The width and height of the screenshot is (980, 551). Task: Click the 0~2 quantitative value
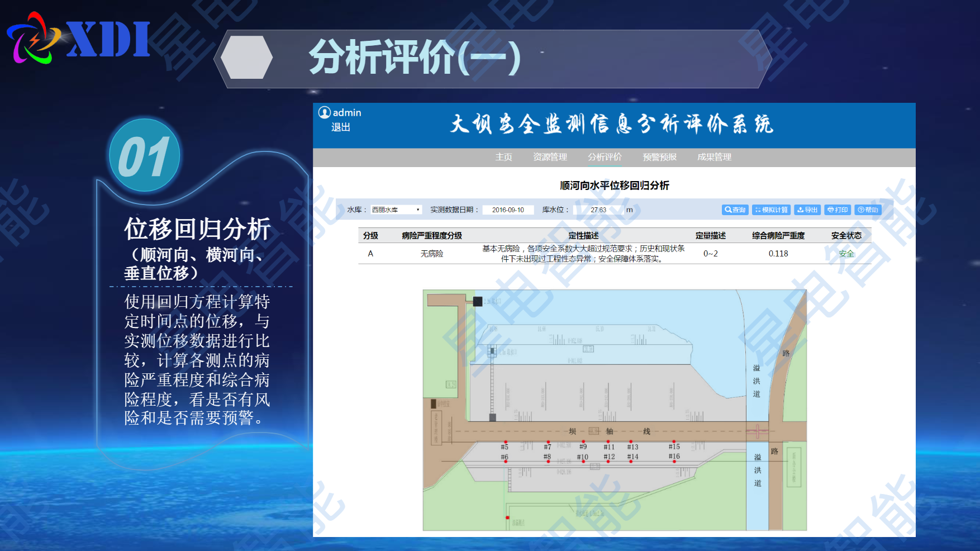[x=710, y=254]
